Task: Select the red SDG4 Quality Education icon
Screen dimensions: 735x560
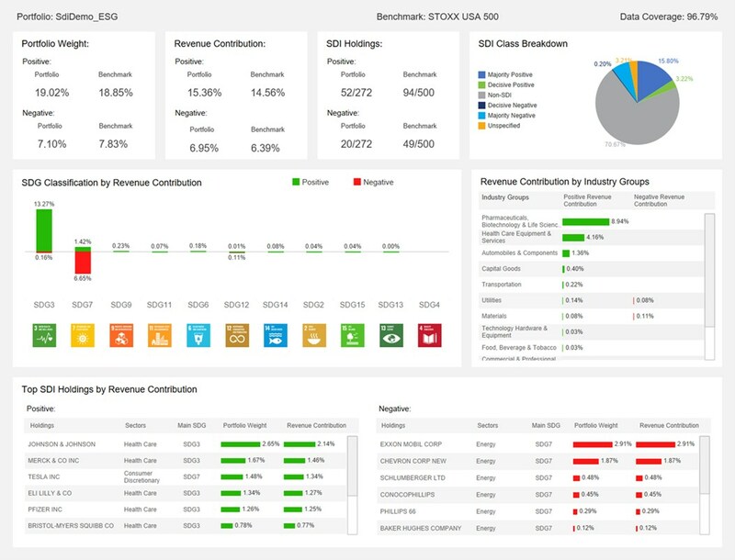Action: tap(430, 334)
